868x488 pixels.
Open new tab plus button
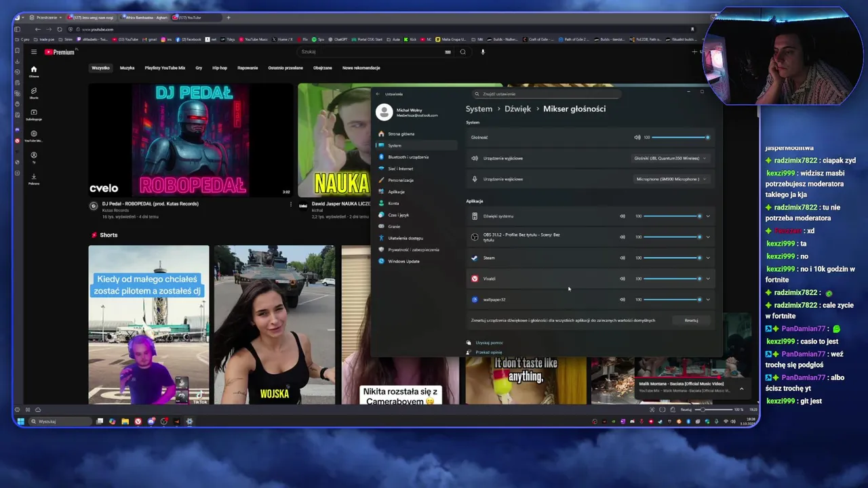pyautogui.click(x=229, y=17)
